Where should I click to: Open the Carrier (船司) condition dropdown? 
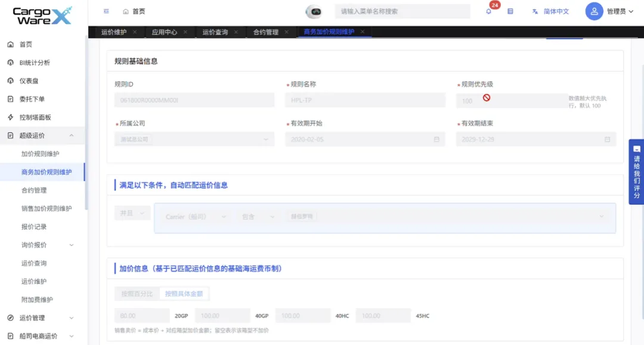[196, 217]
